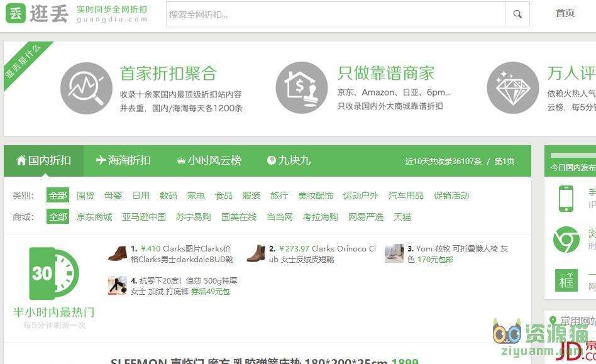Select 全部 in the 商城 filter
The image size is (596, 364).
[58, 216]
